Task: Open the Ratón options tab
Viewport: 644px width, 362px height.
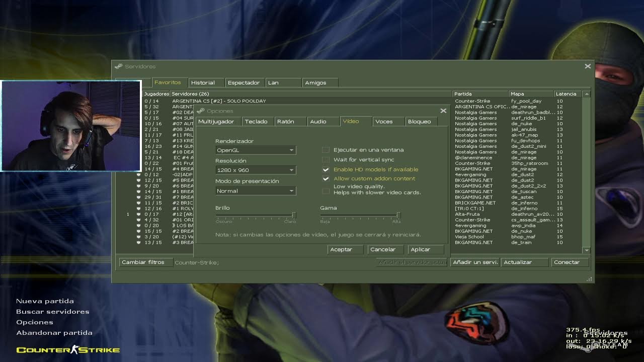Action: [x=290, y=121]
